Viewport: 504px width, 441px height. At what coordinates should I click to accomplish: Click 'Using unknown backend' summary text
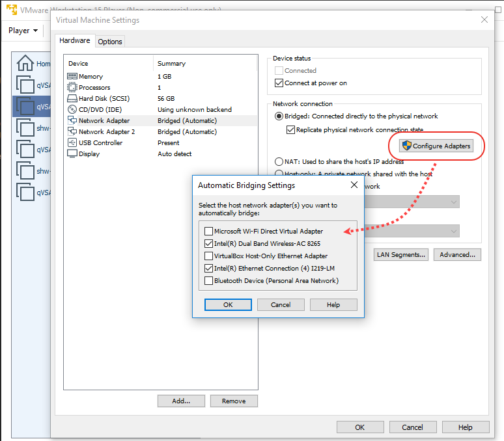pos(195,110)
